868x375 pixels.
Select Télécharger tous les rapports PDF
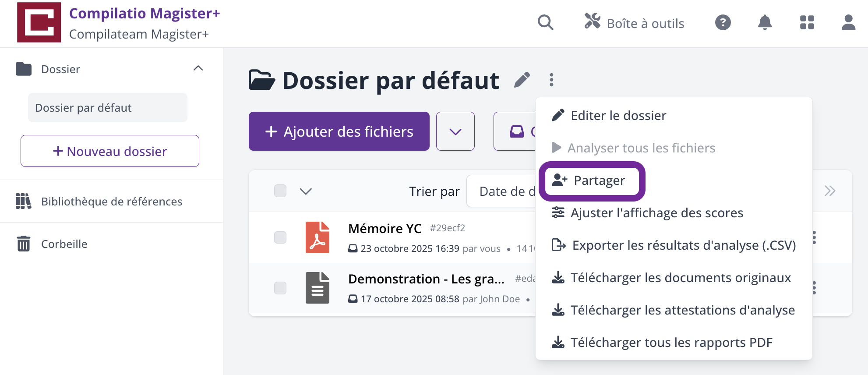[x=674, y=343]
